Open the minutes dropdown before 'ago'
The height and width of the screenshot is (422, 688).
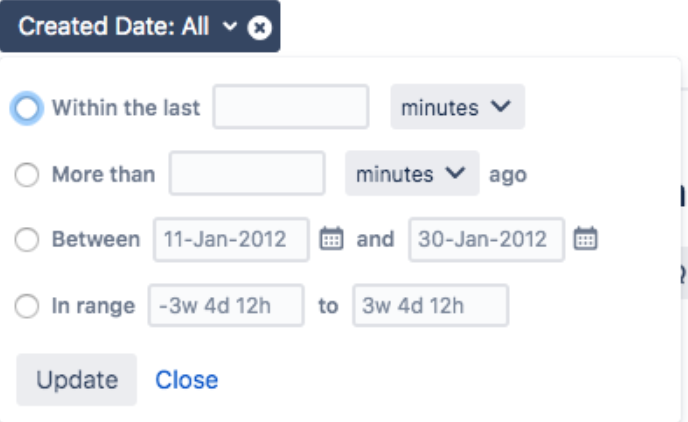(x=412, y=173)
